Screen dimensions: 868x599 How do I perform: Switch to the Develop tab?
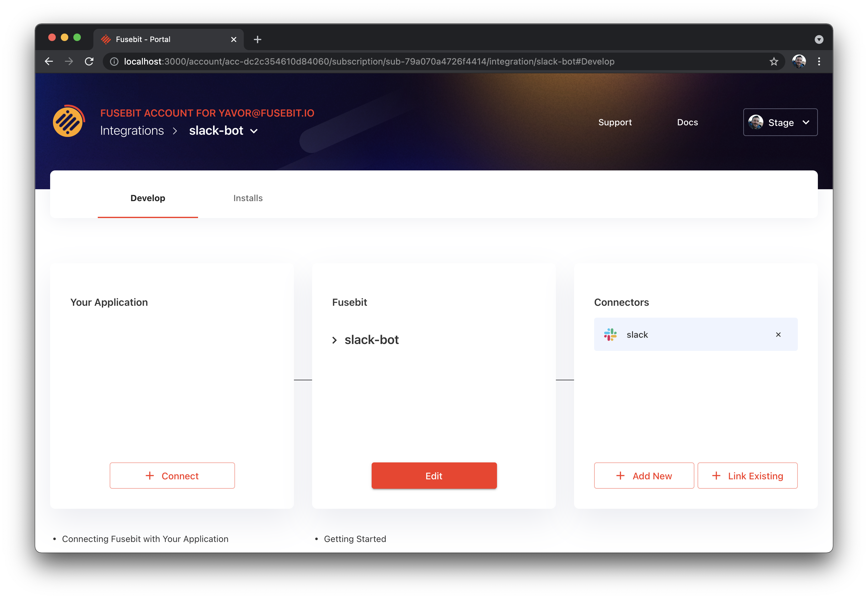click(x=148, y=198)
